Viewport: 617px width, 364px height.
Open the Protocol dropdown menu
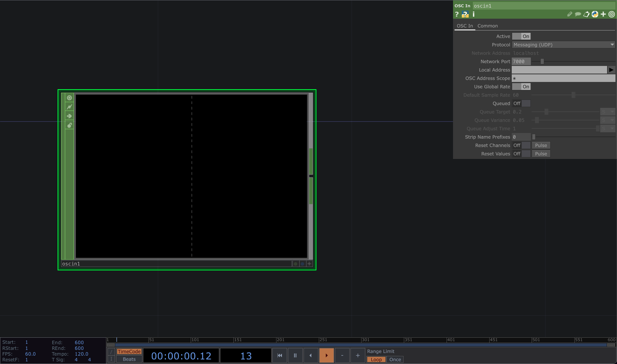point(564,45)
